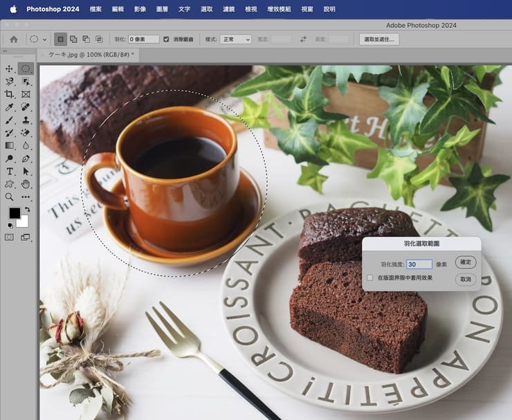The image size is (512, 420).
Task: Select the Crop tool
Action: (9, 94)
